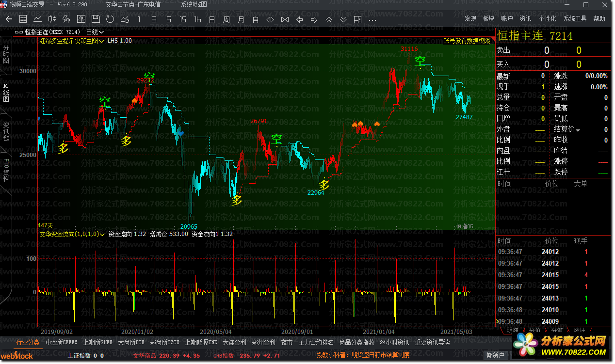Select the 5-minute period button
Image resolution: width=615 pixels, height=364 pixels.
pyautogui.click(x=168, y=19)
